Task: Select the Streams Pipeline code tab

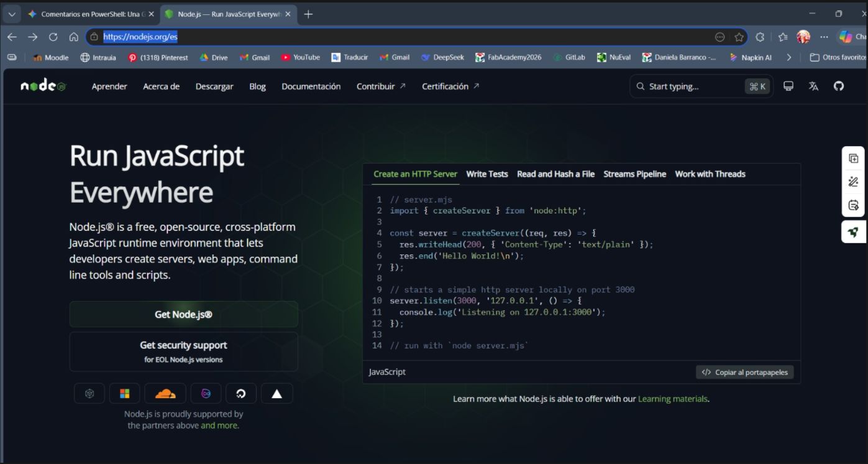Action: [x=634, y=174]
